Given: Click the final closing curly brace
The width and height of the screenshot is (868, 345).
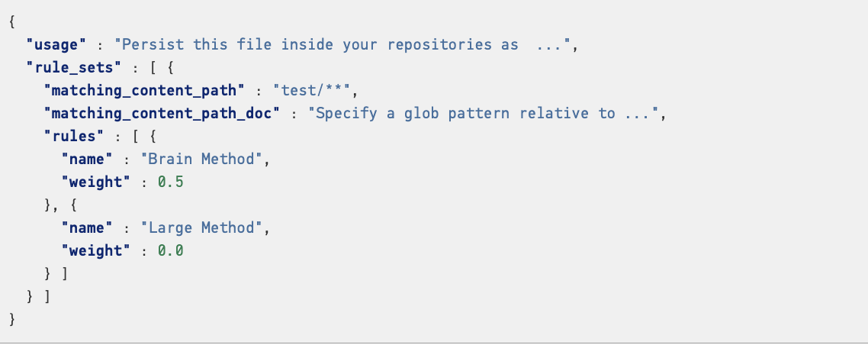Looking at the screenshot, I should click(12, 320).
